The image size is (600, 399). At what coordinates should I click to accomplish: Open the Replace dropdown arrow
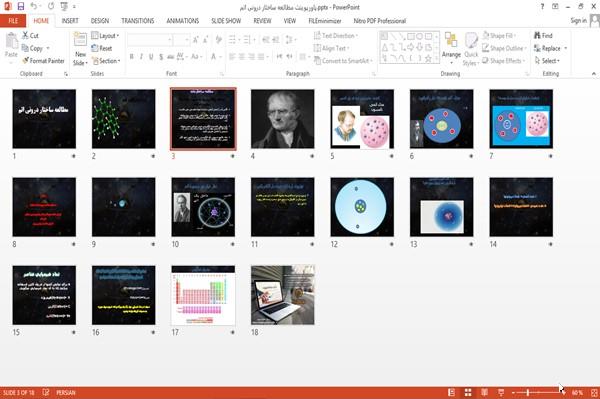[566, 48]
